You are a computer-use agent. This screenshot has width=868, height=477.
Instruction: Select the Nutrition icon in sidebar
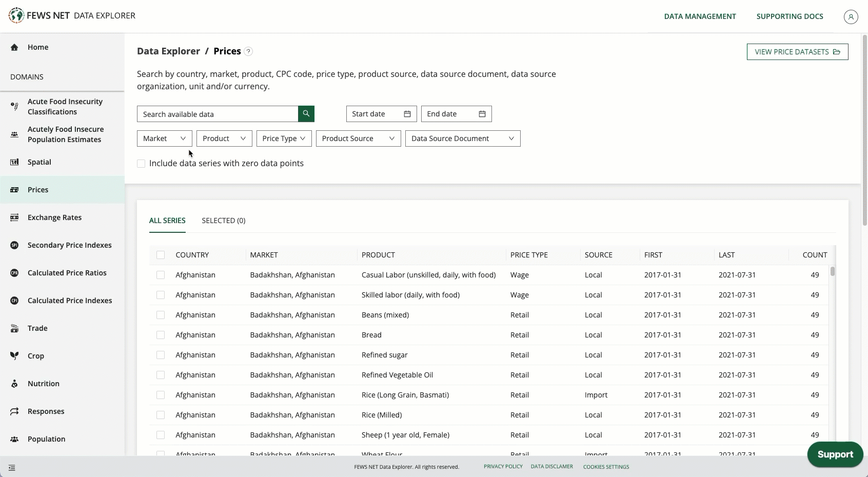[14, 384]
